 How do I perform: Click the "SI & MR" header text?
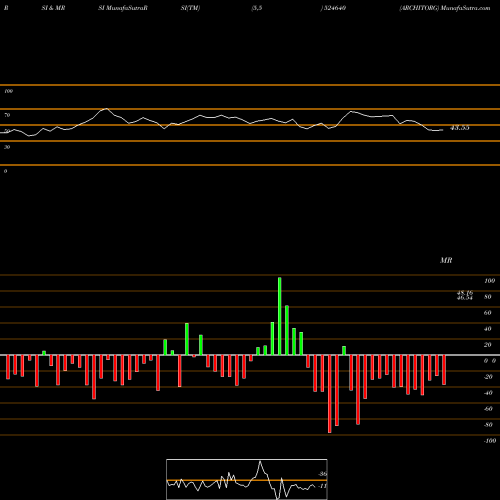click(53, 8)
